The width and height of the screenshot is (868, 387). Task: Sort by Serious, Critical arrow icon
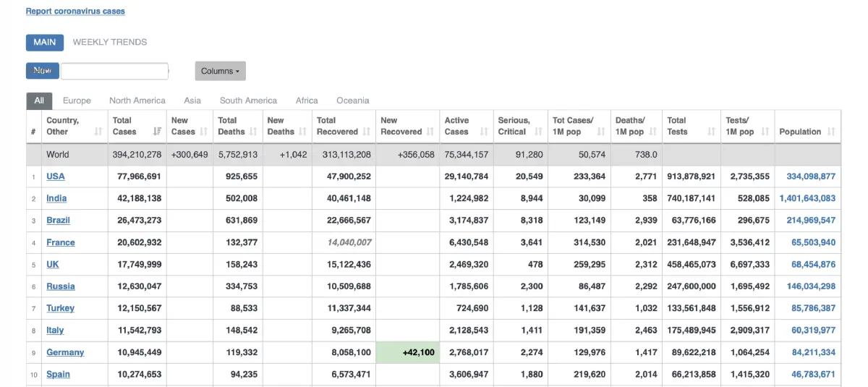[538, 132]
